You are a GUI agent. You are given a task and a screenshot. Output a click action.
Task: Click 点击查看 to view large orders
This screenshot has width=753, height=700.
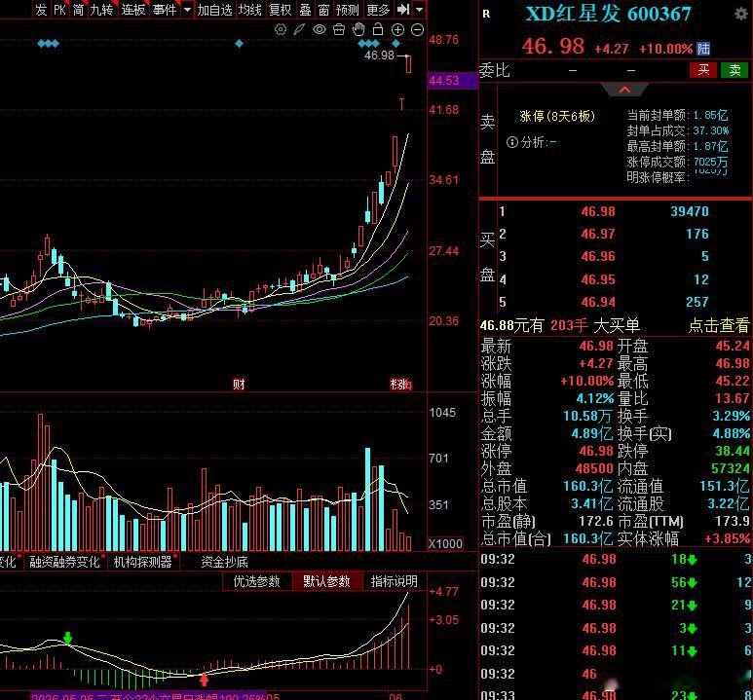click(718, 325)
